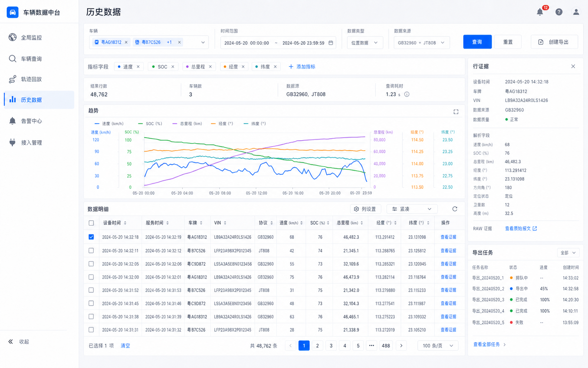This screenshot has height=368, width=588.
Task: Check the row with device time 14:32:00
Action: coord(91,277)
